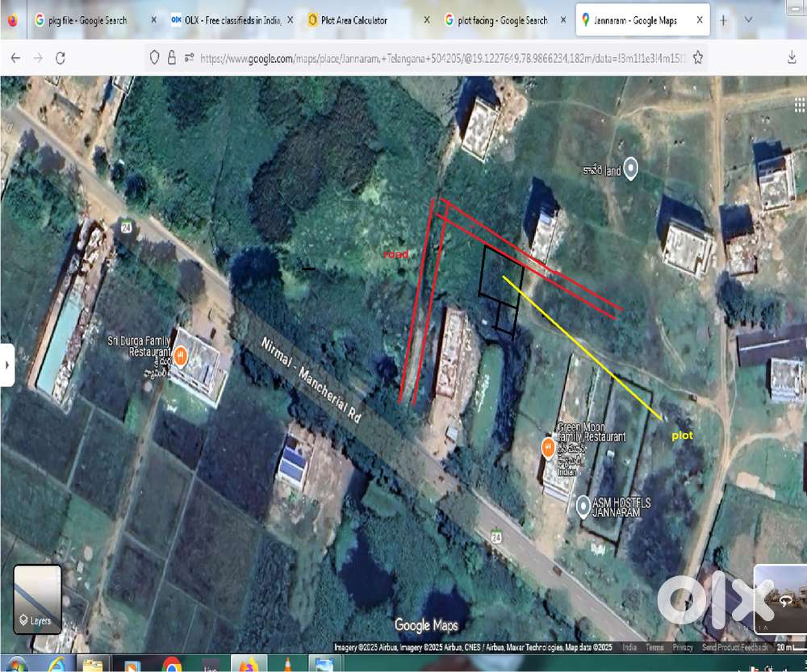Switch to the OLX classifieds tab
Image resolution: width=807 pixels, height=672 pixels.
228,19
